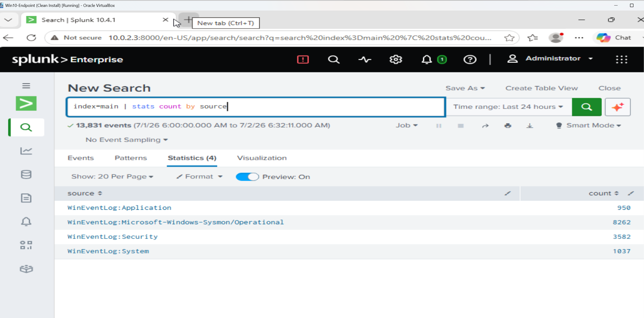Click the browser address bar URL

[300, 38]
